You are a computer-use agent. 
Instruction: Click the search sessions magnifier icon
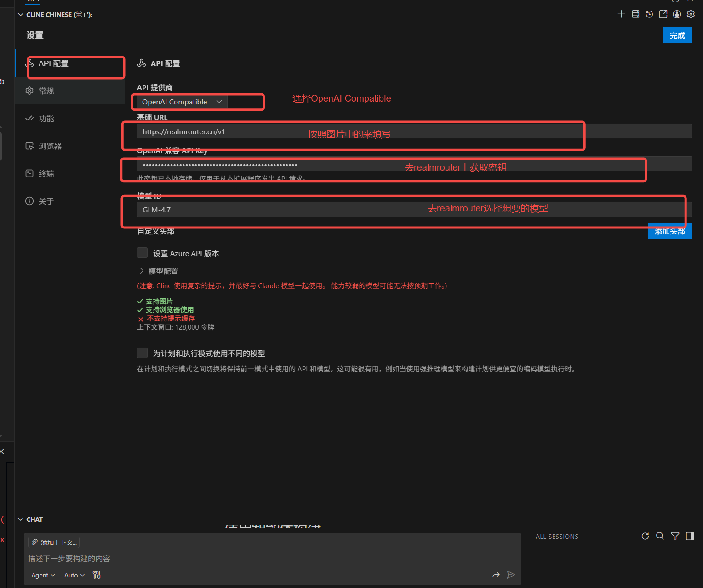(x=660, y=536)
